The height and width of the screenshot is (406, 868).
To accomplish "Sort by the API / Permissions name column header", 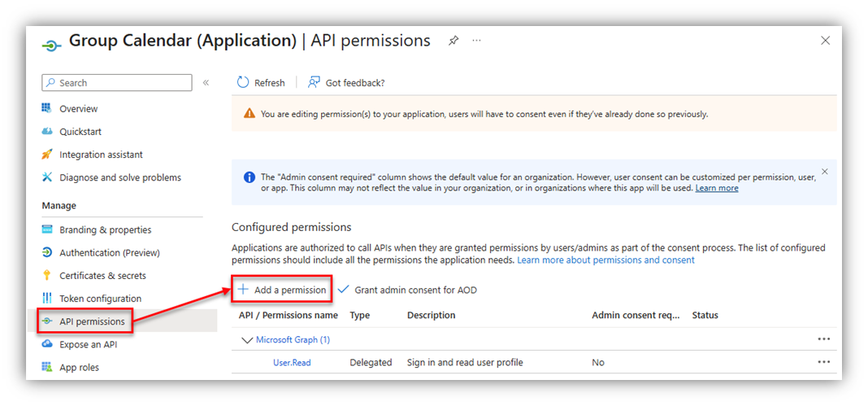I will [288, 315].
